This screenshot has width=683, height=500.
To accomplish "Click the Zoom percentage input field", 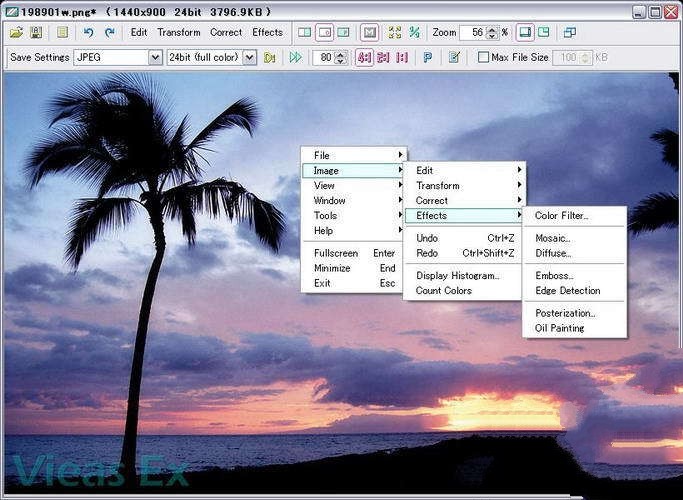I will (x=473, y=32).
